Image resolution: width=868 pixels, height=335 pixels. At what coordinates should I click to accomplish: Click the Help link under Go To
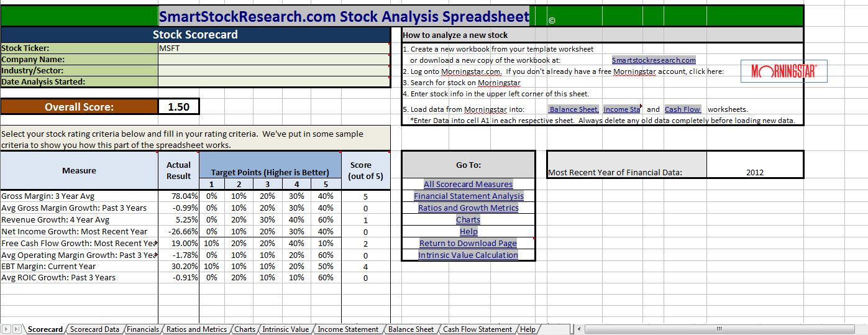[x=468, y=231]
